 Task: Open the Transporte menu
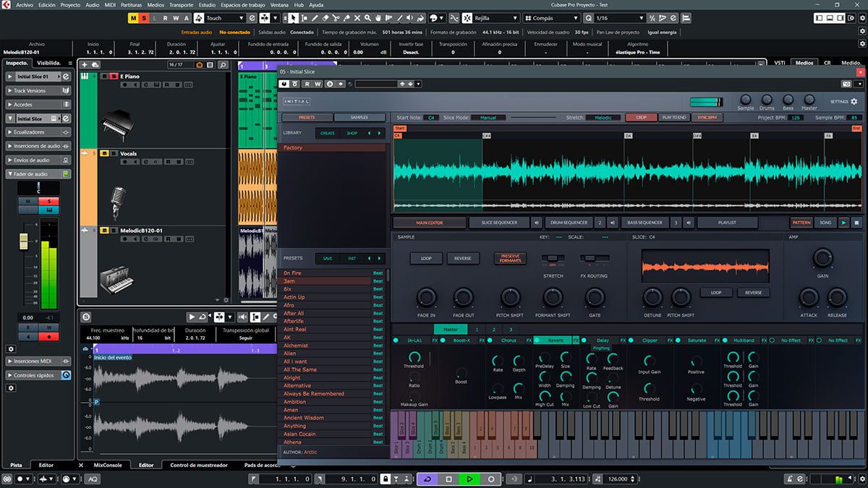(180, 4)
